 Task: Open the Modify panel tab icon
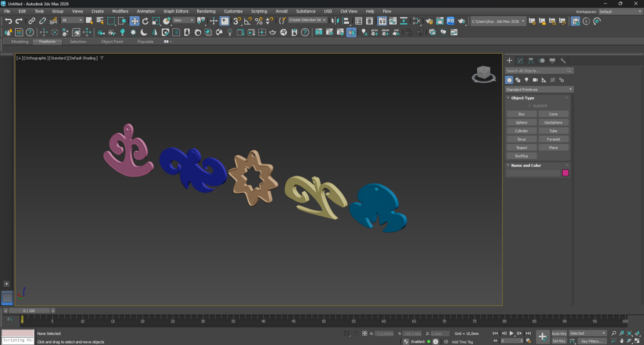pyautogui.click(x=520, y=60)
